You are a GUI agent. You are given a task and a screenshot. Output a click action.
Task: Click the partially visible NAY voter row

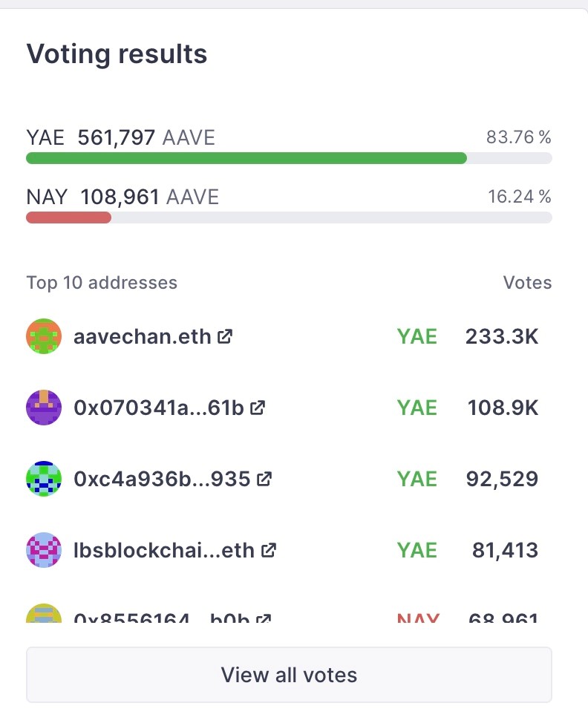click(289, 613)
